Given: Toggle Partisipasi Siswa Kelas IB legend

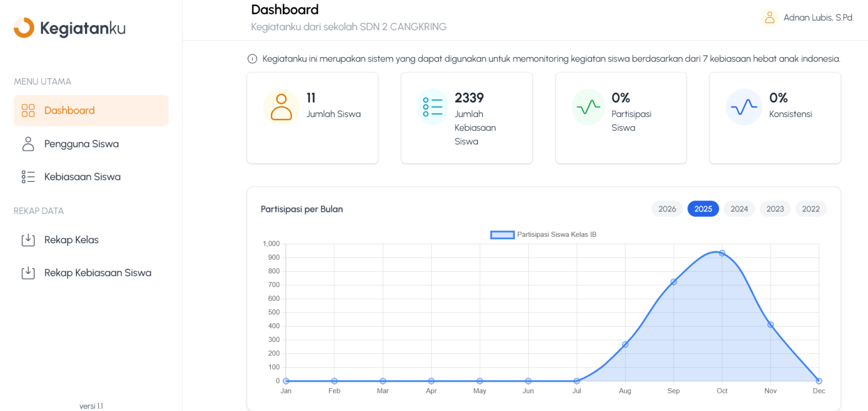Looking at the screenshot, I should click(x=543, y=235).
